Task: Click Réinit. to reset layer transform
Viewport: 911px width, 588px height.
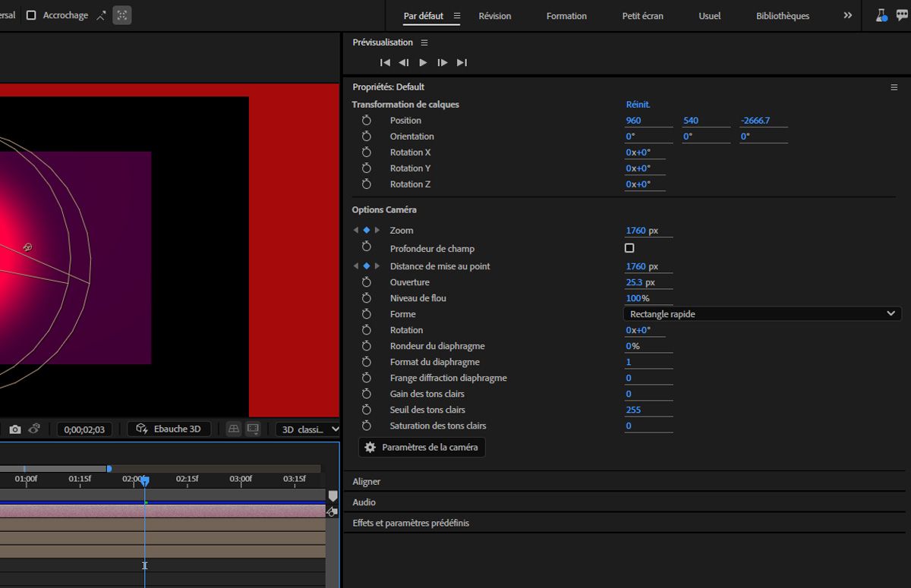Action: (x=638, y=105)
